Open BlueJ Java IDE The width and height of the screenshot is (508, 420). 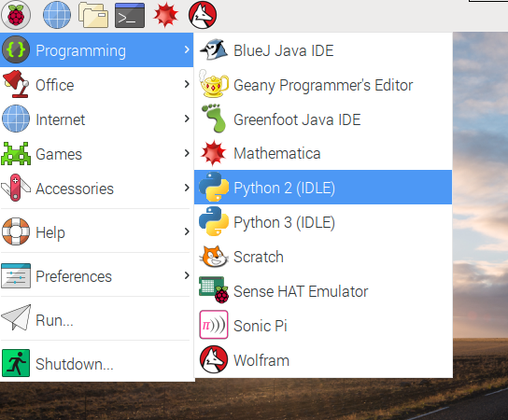(x=323, y=50)
